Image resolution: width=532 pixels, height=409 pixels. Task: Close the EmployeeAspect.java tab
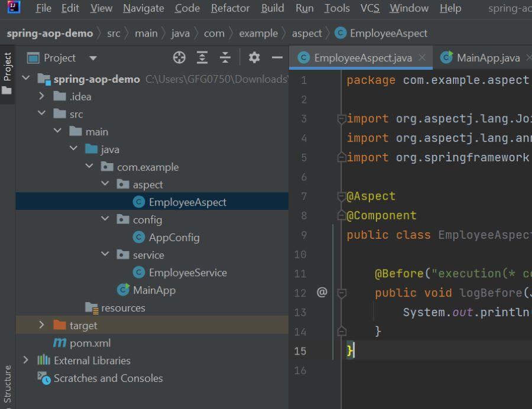tap(422, 57)
